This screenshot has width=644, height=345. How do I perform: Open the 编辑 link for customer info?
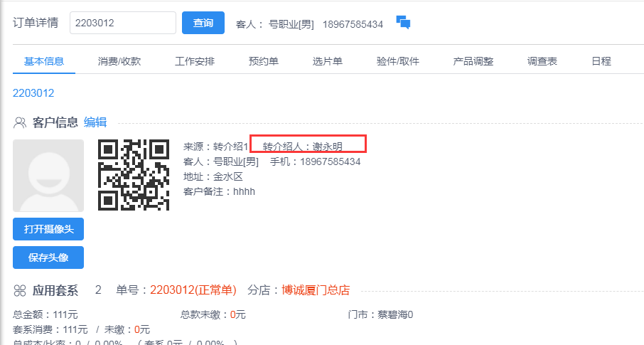(95, 122)
